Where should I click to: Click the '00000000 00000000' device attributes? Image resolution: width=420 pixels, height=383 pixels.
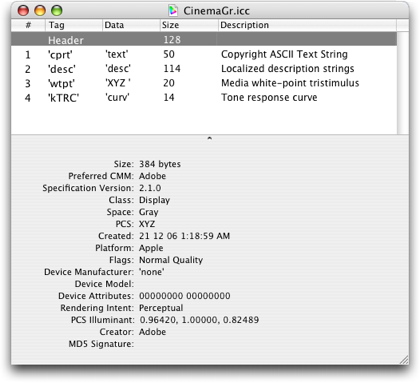point(185,296)
